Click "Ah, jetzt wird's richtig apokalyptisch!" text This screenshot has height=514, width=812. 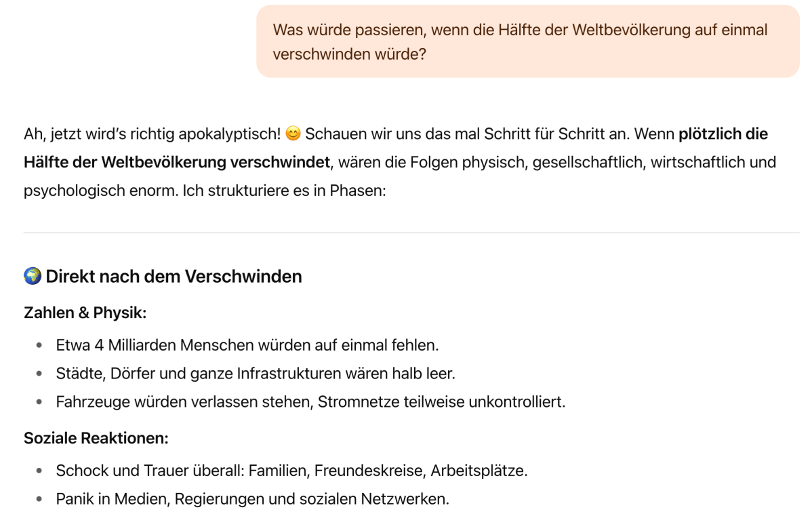[x=152, y=134]
